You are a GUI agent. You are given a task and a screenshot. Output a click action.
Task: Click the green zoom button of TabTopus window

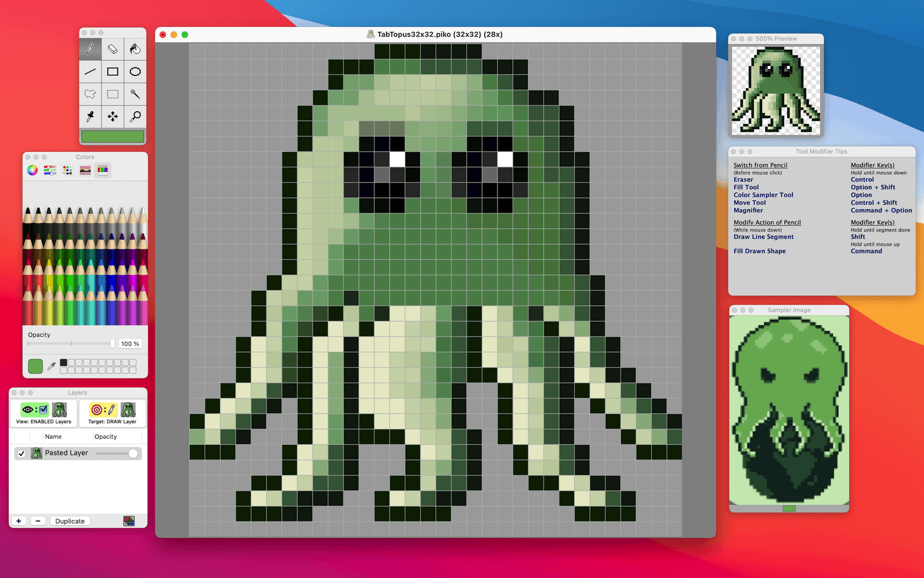185,35
